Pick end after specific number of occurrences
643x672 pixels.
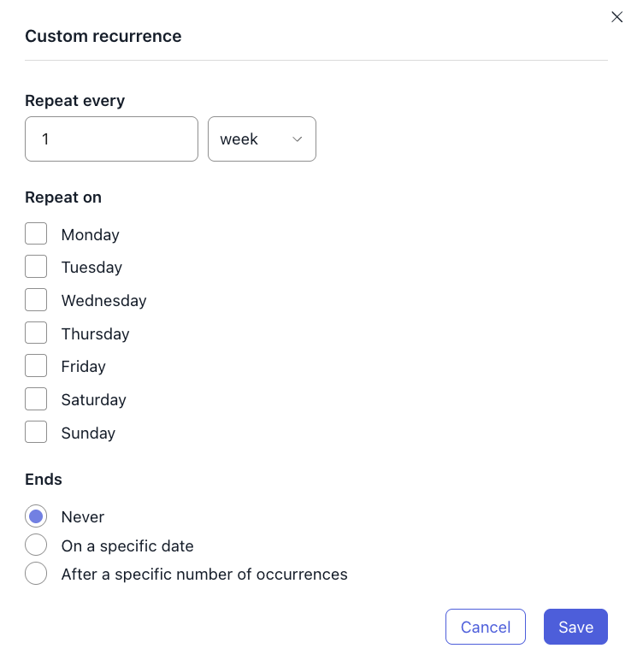[36, 574]
